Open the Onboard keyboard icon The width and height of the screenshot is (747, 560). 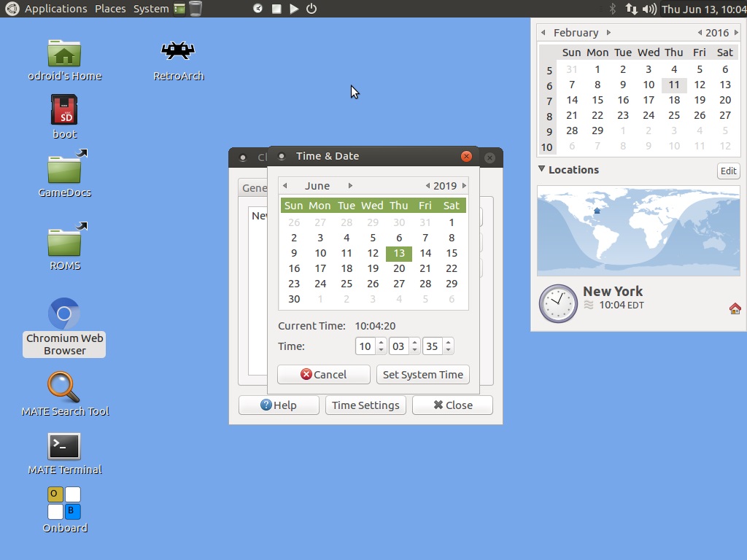(64, 504)
